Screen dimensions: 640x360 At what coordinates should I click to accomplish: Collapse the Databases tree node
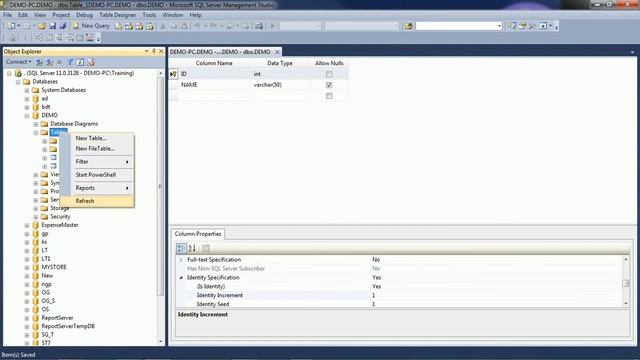pos(18,82)
